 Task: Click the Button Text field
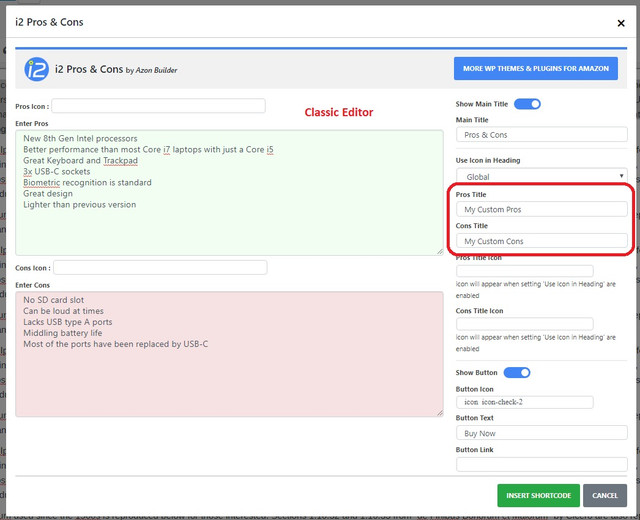(541, 433)
